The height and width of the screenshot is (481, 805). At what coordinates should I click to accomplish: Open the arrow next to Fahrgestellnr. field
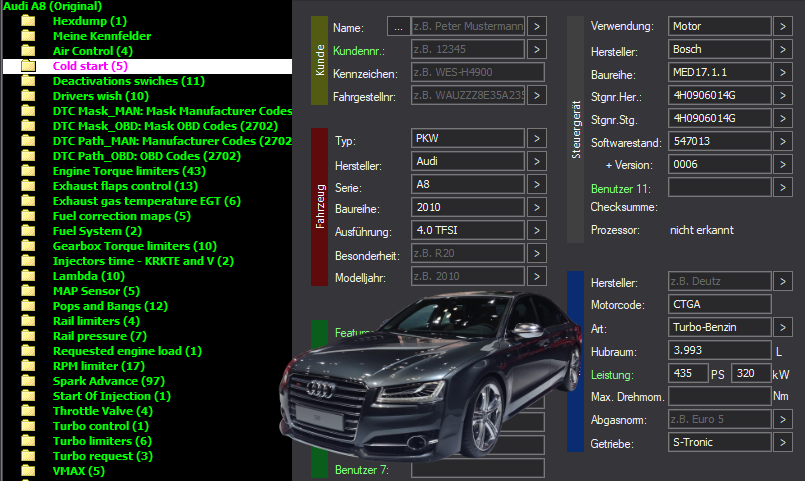[536, 95]
